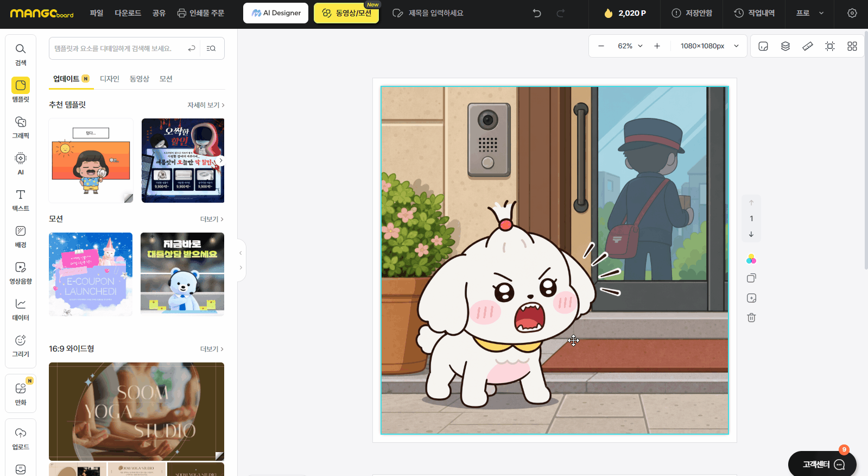This screenshot has width=868, height=476.
Task: Click the 동영상/모션 yellow button
Action: tap(346, 13)
